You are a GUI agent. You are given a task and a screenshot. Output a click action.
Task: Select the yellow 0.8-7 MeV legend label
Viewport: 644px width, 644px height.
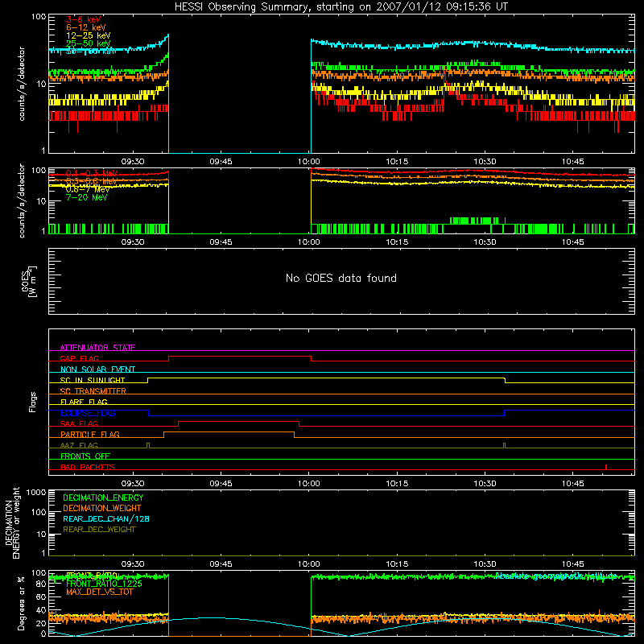tap(88, 189)
